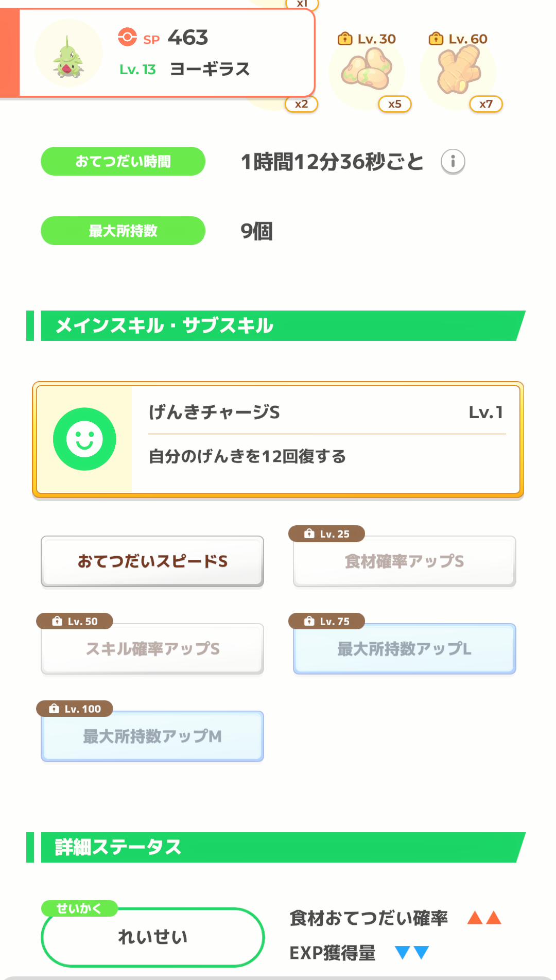
Task: Tap the おてつだい時間 green label
Action: click(123, 162)
